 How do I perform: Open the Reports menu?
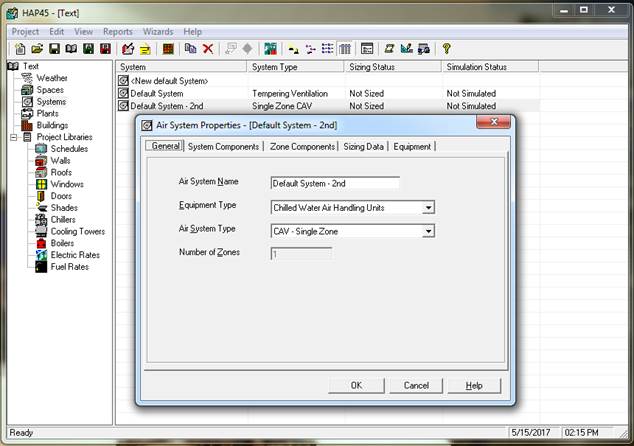click(x=118, y=32)
